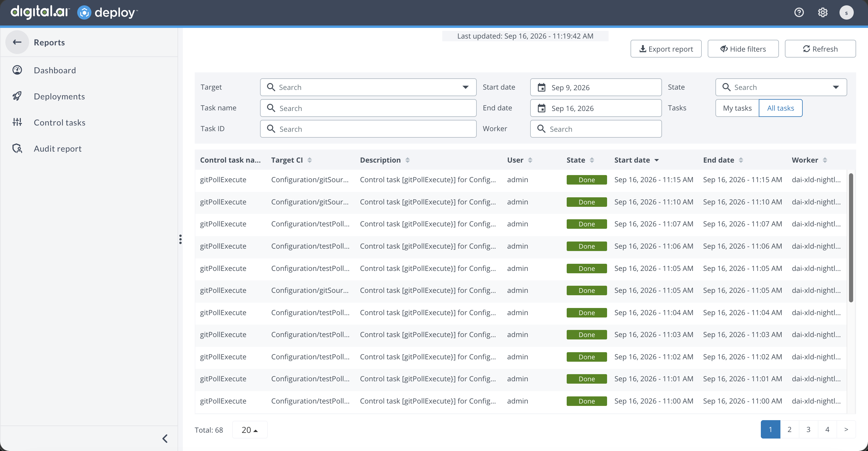Viewport: 868px width, 451px height.
Task: Click the Reports header label
Action: click(x=49, y=42)
